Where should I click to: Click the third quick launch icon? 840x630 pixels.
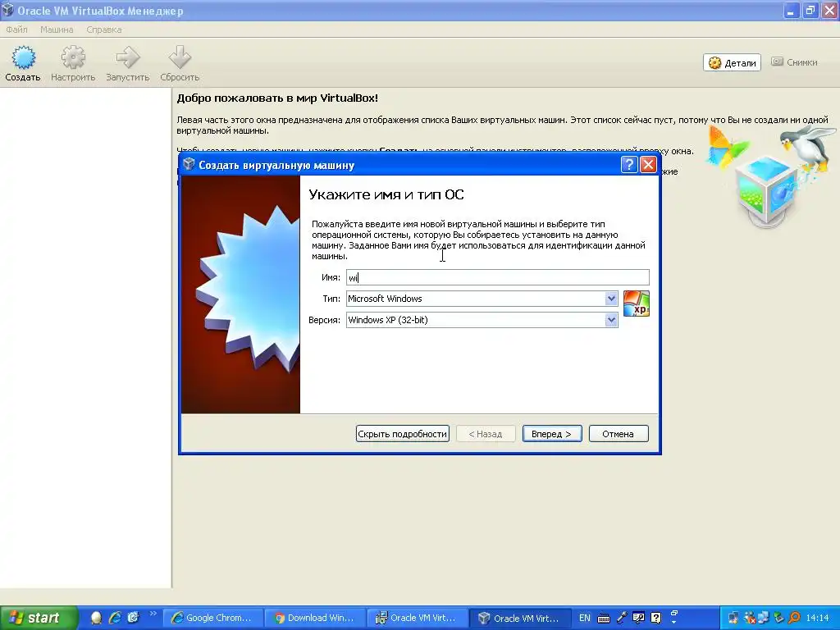tap(134, 618)
